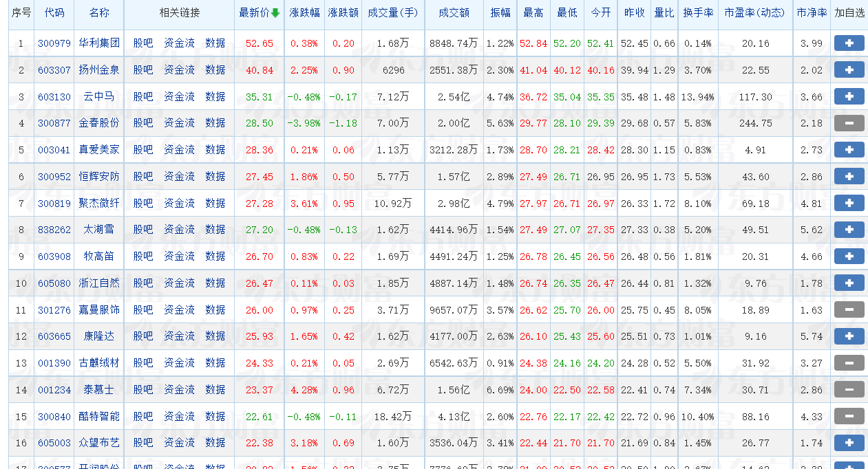This screenshot has height=469, width=868.
Task: Add 扬州金泉 to watchlist with plus button
Action: pos(849,70)
